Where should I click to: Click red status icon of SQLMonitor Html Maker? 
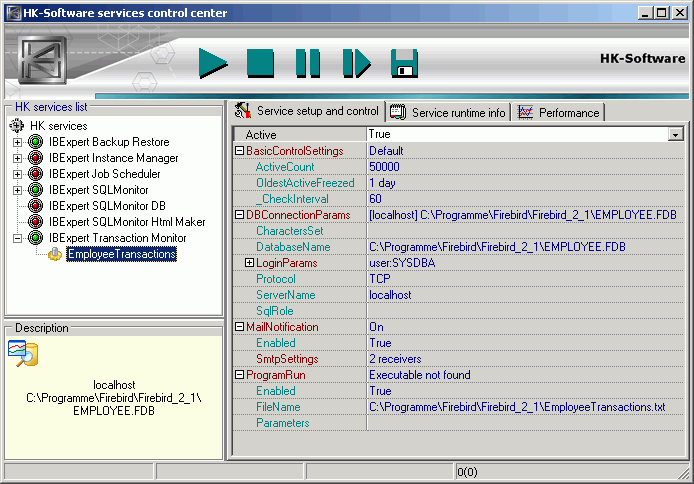point(35,221)
